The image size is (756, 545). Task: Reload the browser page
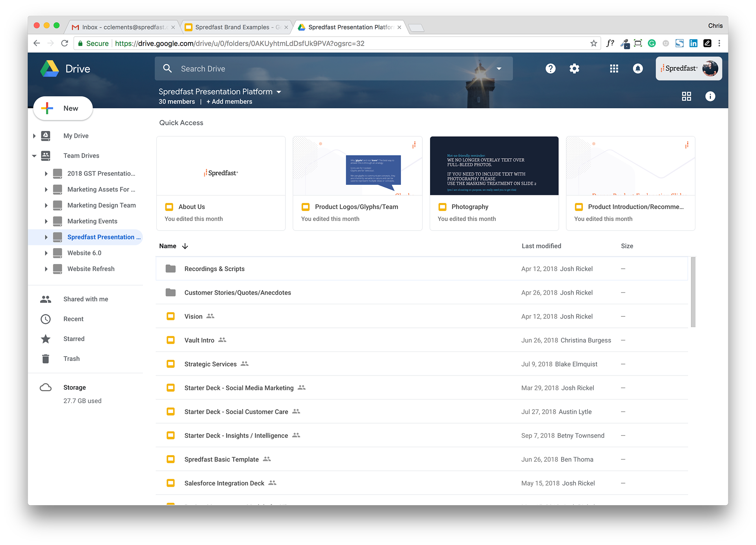tap(65, 43)
